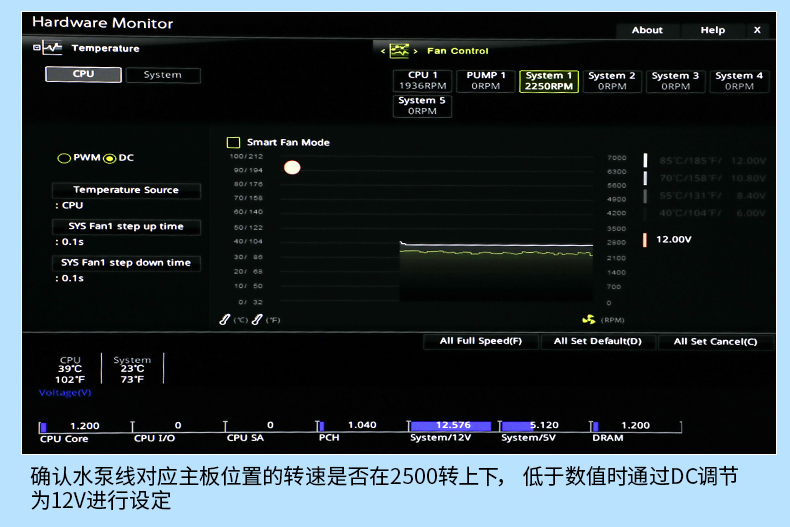Viewport: 790px width, 527px height.
Task: Select the PWM radio option
Action: 64,158
